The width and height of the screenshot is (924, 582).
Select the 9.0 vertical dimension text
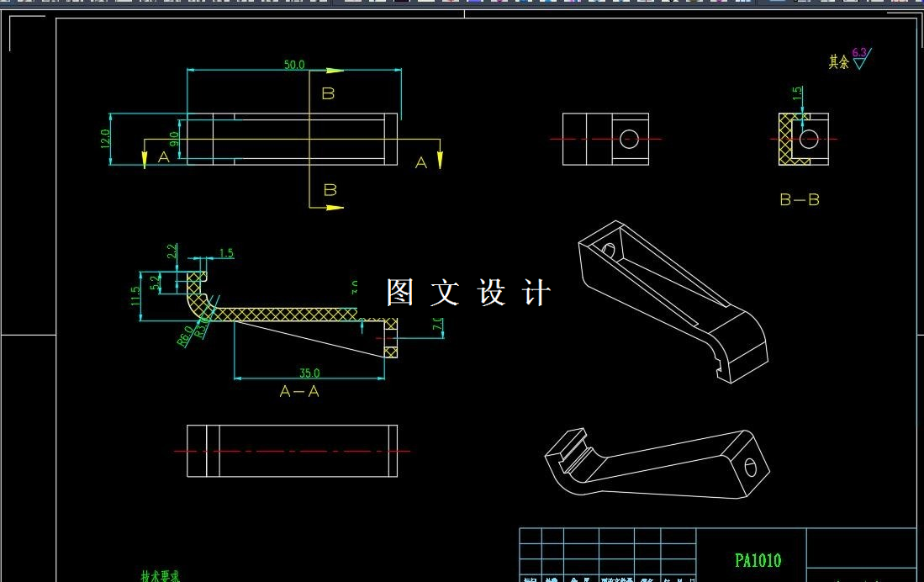click(x=174, y=139)
